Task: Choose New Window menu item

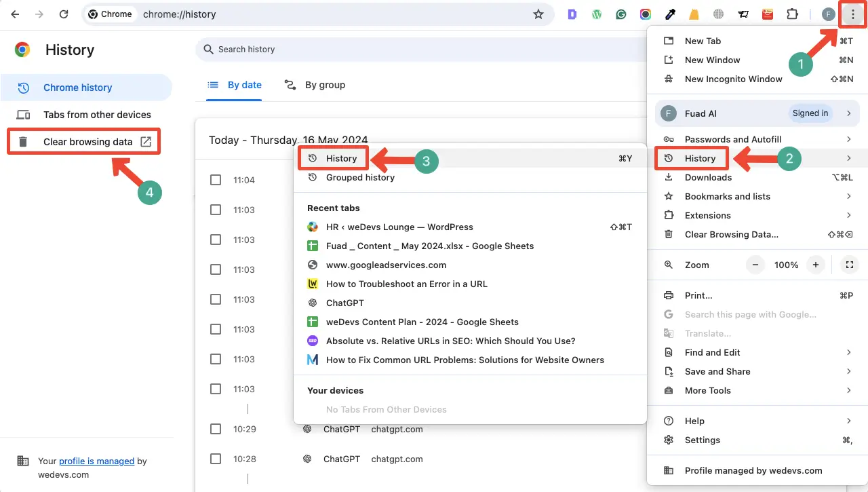Action: (757, 60)
